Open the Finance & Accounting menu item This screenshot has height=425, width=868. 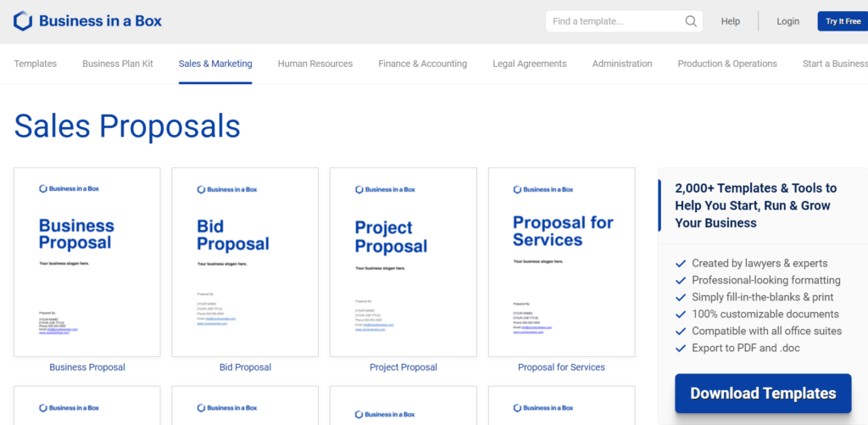[x=422, y=64]
